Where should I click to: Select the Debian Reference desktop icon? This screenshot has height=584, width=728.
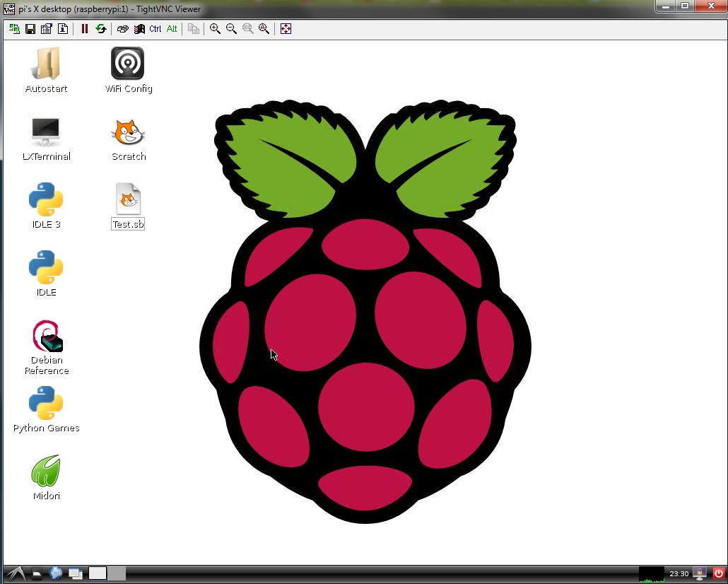tap(47, 335)
